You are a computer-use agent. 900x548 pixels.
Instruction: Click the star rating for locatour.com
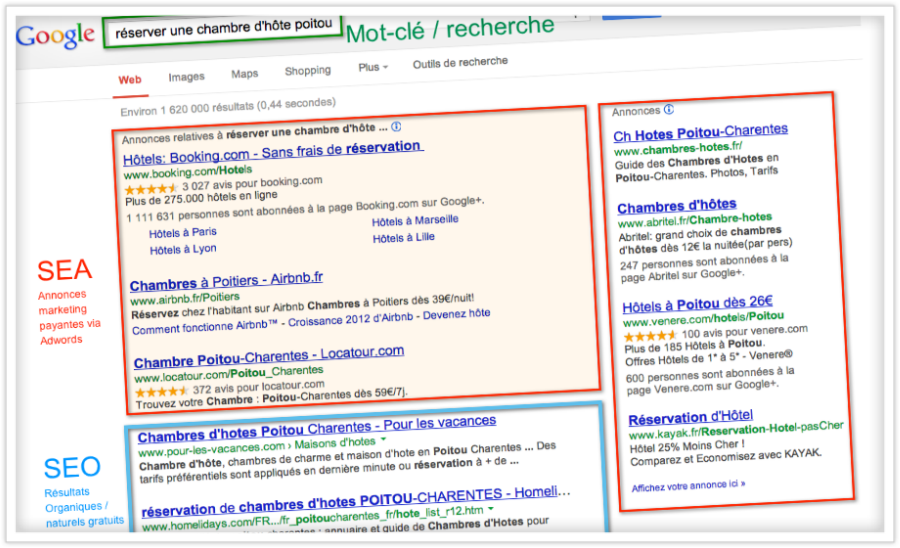pyautogui.click(x=161, y=391)
